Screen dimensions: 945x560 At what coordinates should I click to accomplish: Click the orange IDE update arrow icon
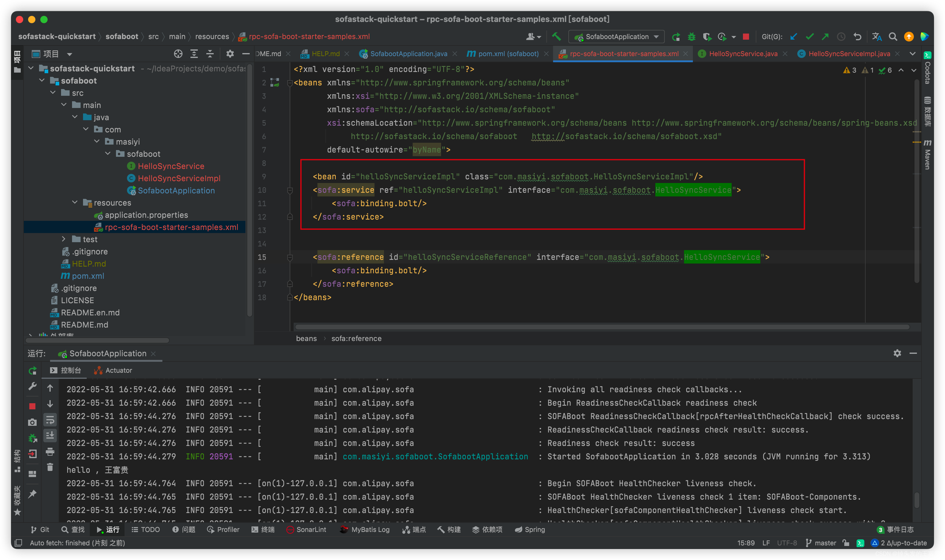(908, 37)
